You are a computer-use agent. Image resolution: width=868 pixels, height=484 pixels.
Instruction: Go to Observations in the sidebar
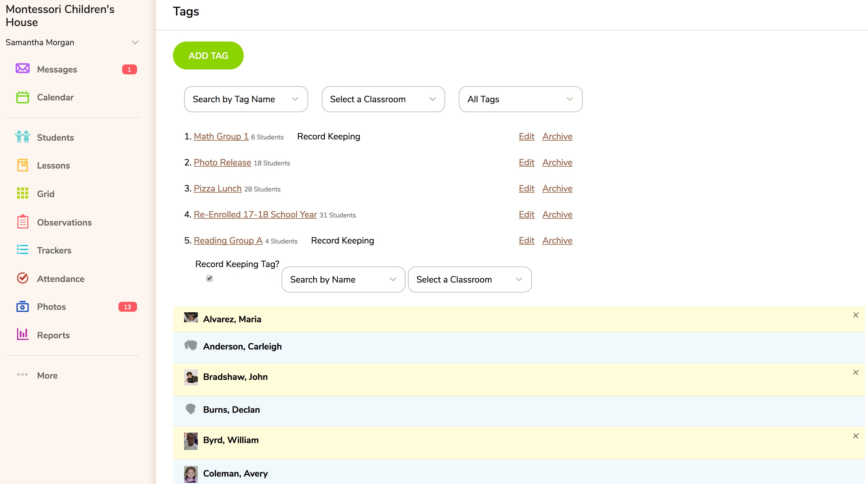tap(64, 222)
